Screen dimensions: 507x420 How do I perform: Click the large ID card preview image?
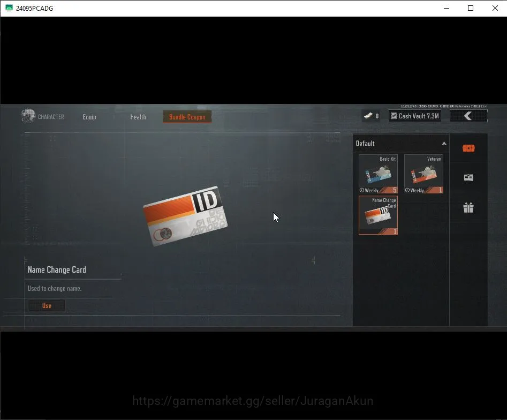pyautogui.click(x=185, y=216)
